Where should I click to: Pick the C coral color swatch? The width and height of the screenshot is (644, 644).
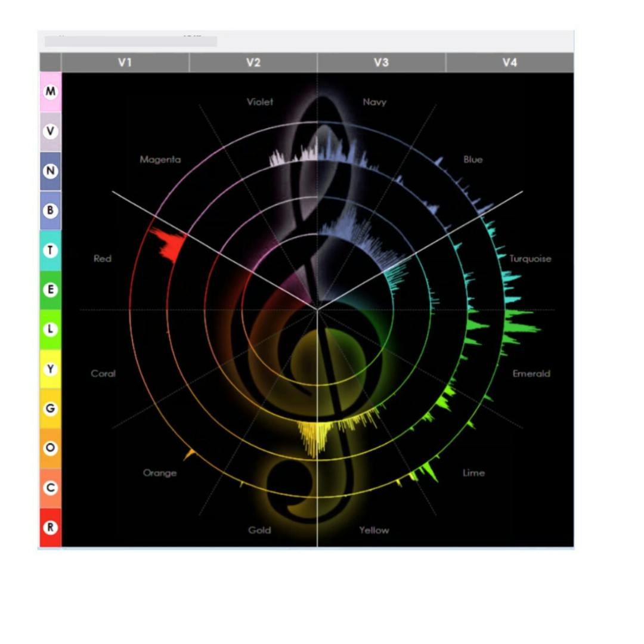click(x=51, y=488)
